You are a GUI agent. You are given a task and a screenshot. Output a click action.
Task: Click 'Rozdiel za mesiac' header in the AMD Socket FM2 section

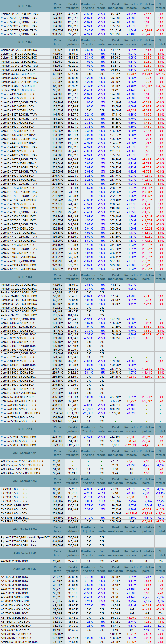(131, 569)
